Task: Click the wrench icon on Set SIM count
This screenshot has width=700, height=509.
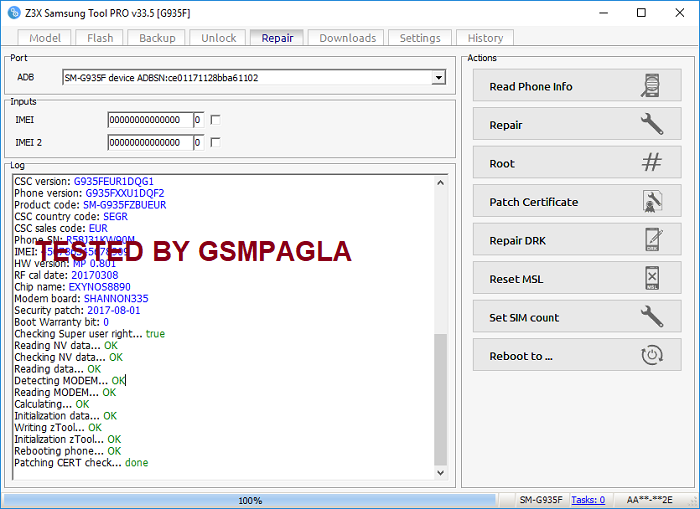Action: pyautogui.click(x=652, y=317)
